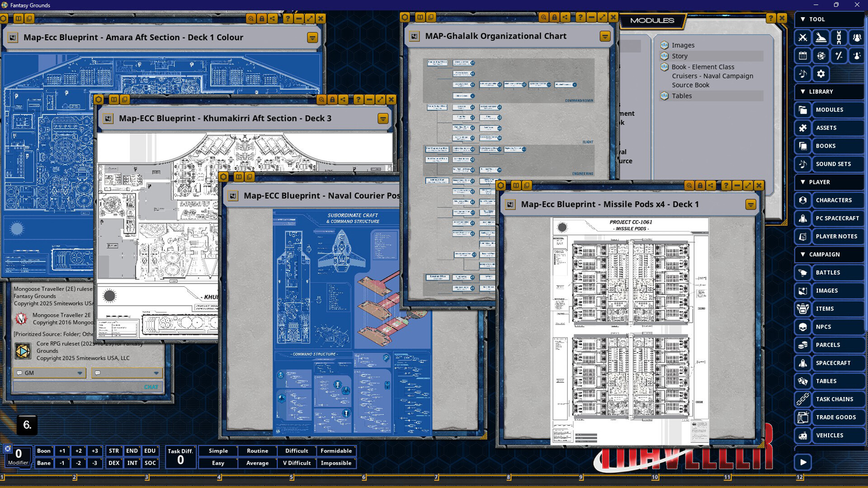Toggle the padlock on Missile Pods window
Image resolution: width=868 pixels, height=488 pixels.
pyautogui.click(x=700, y=185)
